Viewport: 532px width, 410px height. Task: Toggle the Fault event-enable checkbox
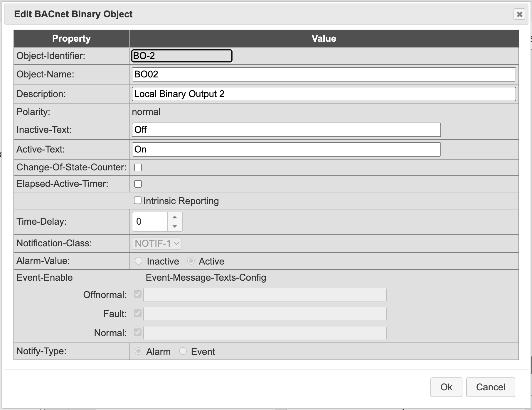(x=138, y=313)
